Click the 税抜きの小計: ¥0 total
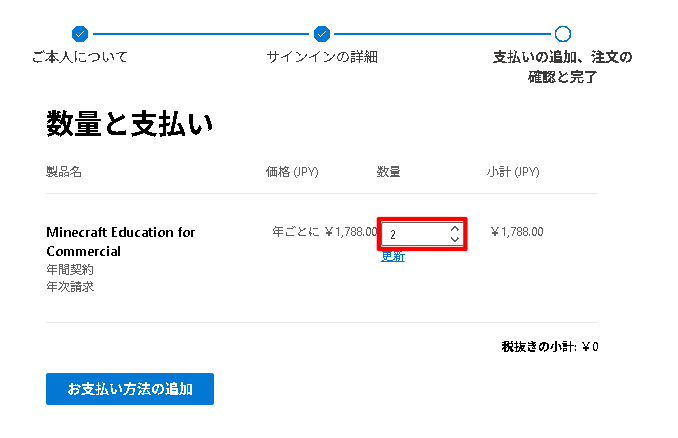The image size is (678, 438). tap(550, 346)
